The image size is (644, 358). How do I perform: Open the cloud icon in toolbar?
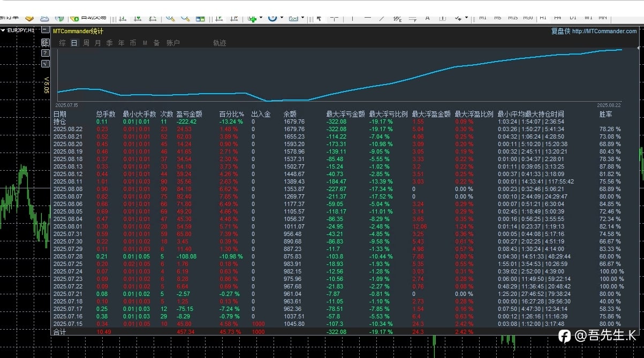pos(44,18)
